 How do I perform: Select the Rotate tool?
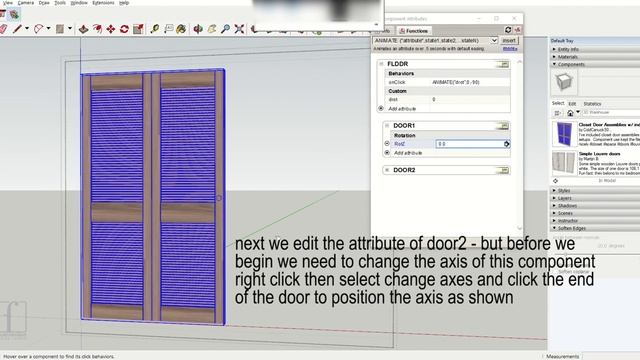pyautogui.click(x=124, y=29)
